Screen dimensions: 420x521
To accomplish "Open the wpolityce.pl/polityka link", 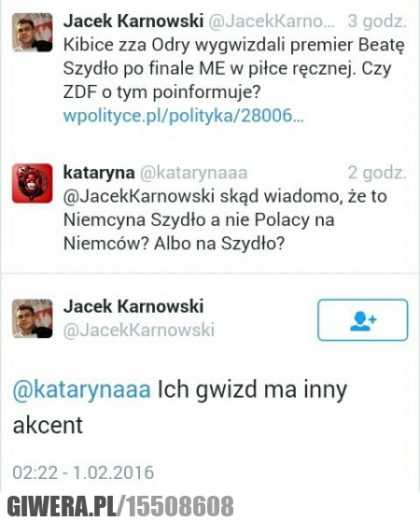I will [x=183, y=116].
